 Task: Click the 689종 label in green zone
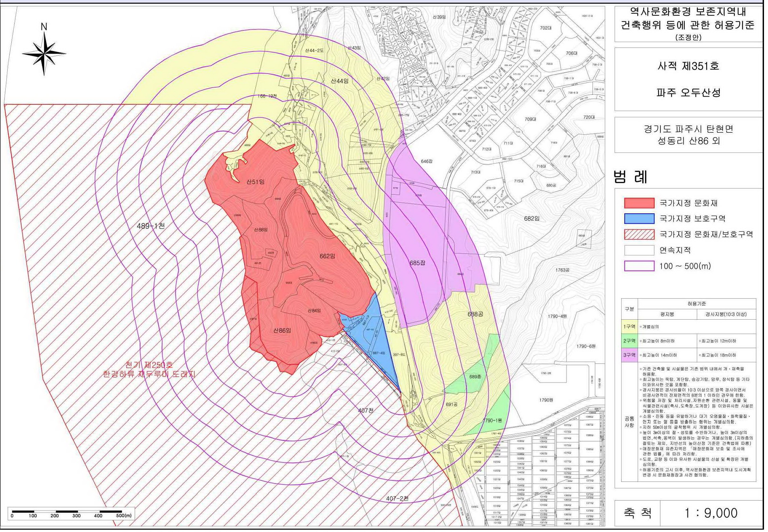coord(475,377)
